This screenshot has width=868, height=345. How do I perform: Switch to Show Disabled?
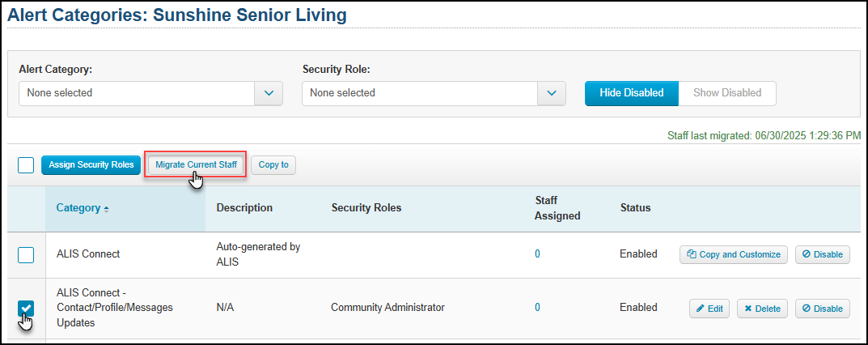[x=727, y=93]
